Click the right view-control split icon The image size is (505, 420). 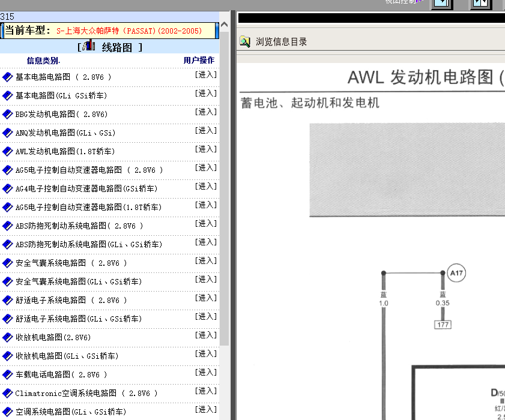click(481, 4)
